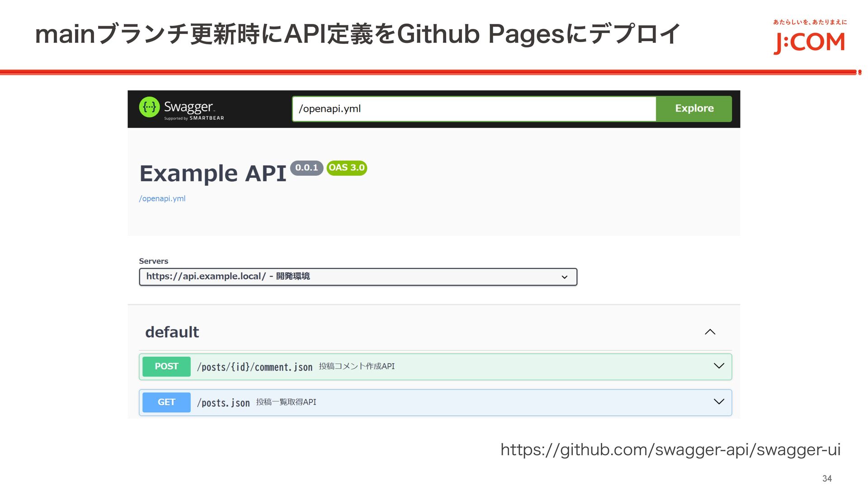Click the /posts.json endpoint path
Screen dimensions: 868x488
[223, 403]
